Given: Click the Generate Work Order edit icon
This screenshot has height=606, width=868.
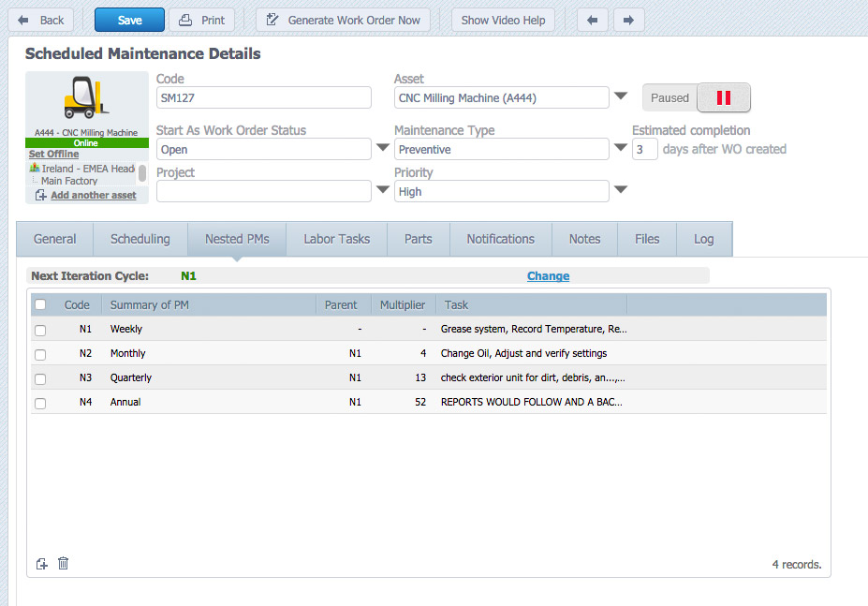Looking at the screenshot, I should coord(272,20).
